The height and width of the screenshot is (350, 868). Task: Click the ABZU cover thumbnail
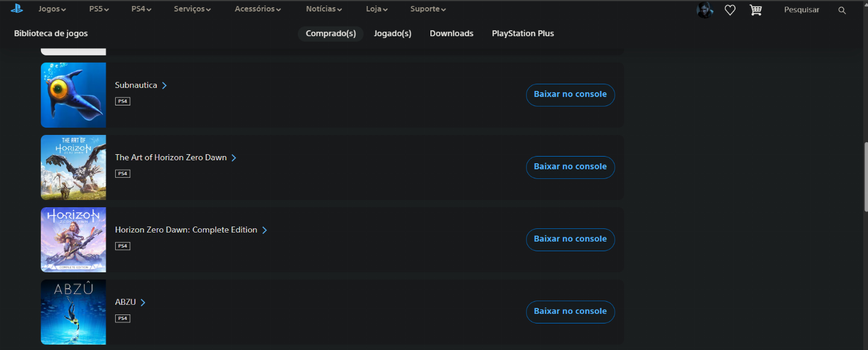(74, 312)
